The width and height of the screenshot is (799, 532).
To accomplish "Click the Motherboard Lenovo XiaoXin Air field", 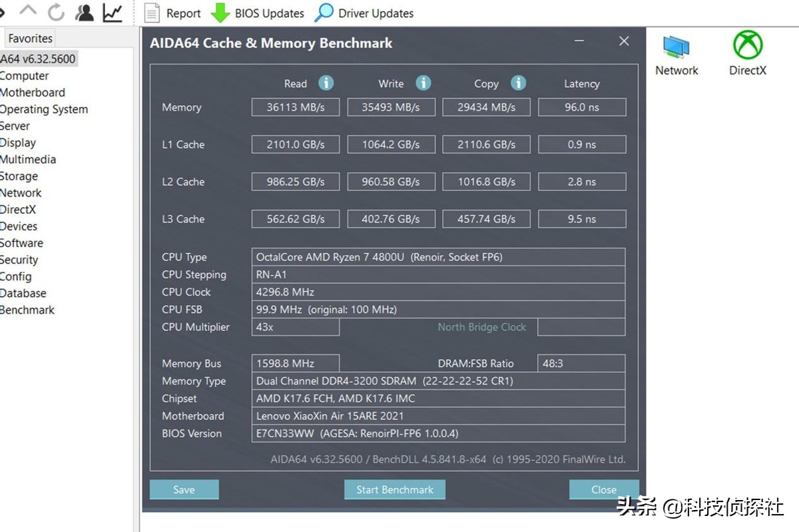I will [438, 415].
